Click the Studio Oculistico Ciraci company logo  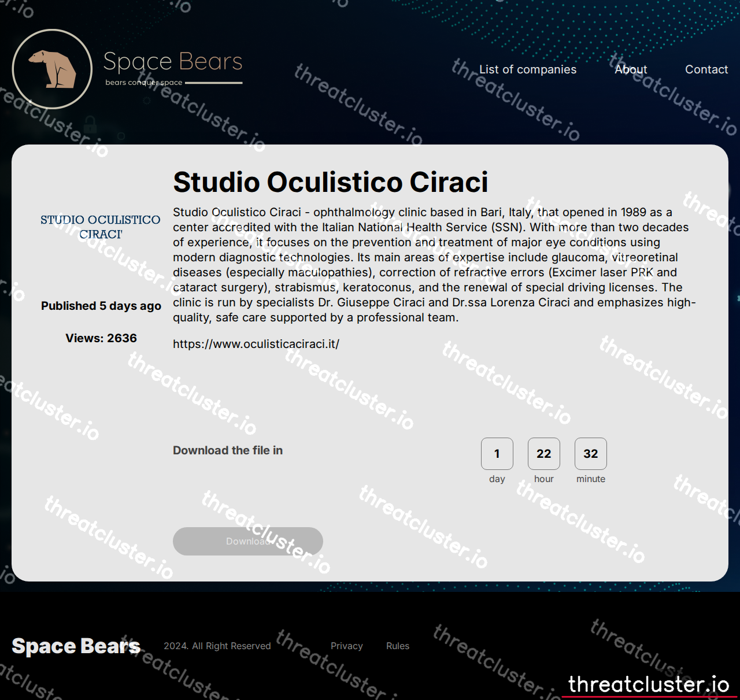(101, 227)
